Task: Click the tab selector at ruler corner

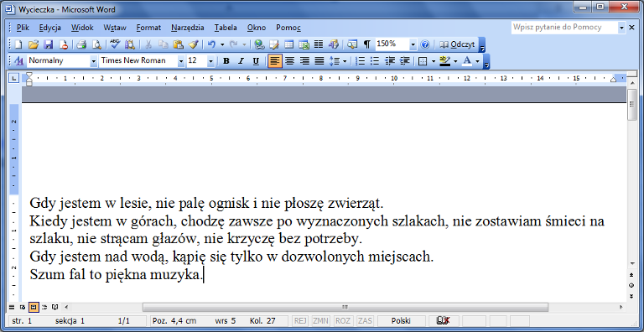Action: [13, 78]
